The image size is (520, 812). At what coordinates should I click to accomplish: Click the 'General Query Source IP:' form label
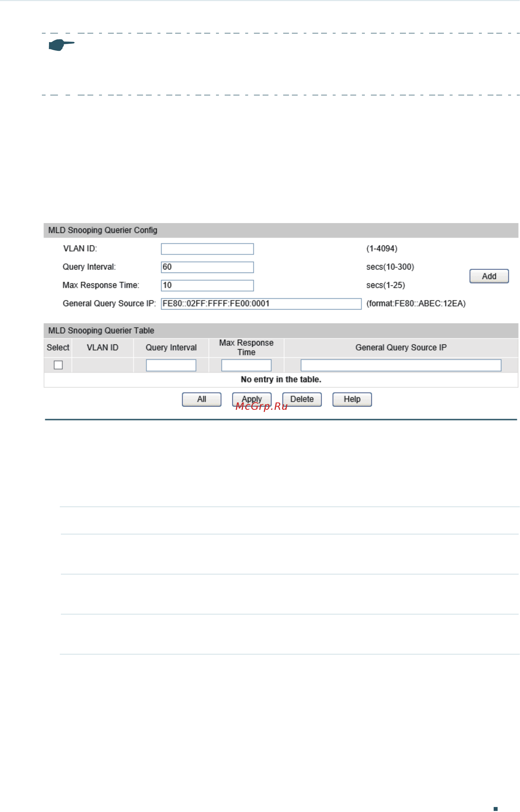click(x=109, y=303)
